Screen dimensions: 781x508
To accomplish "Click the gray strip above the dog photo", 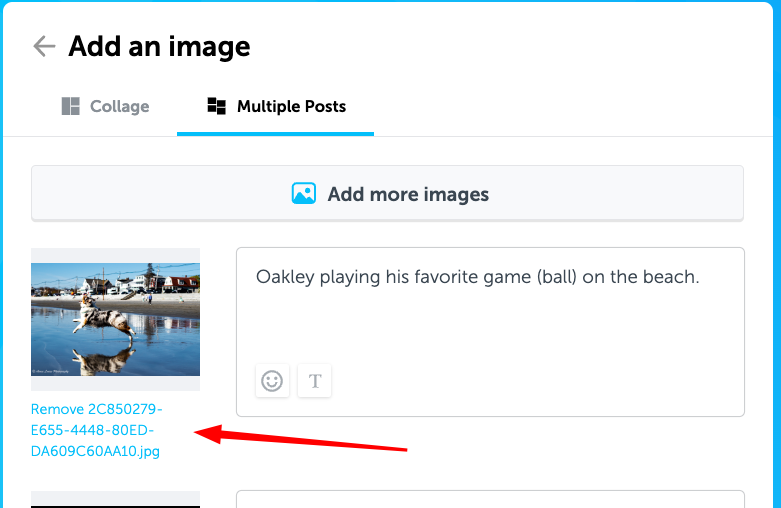I will tap(116, 255).
